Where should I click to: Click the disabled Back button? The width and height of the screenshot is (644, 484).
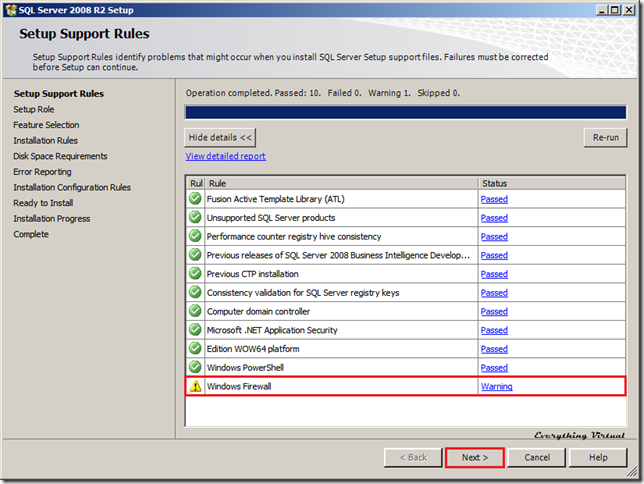click(413, 457)
